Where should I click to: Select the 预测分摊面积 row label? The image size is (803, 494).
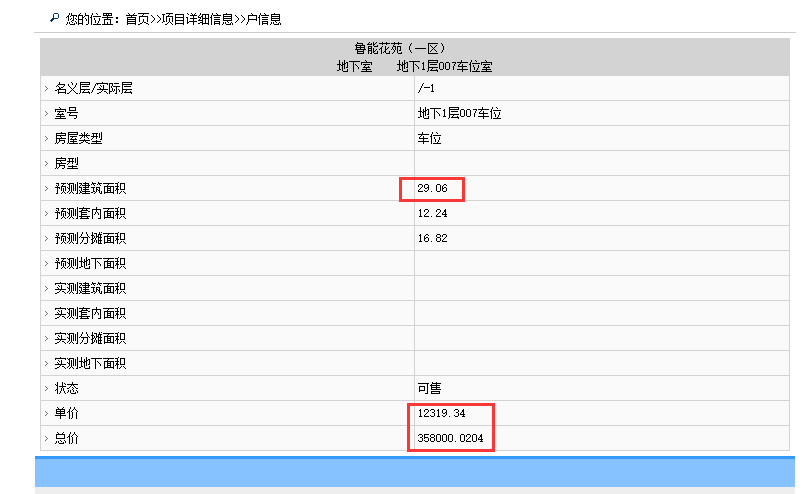pos(90,239)
